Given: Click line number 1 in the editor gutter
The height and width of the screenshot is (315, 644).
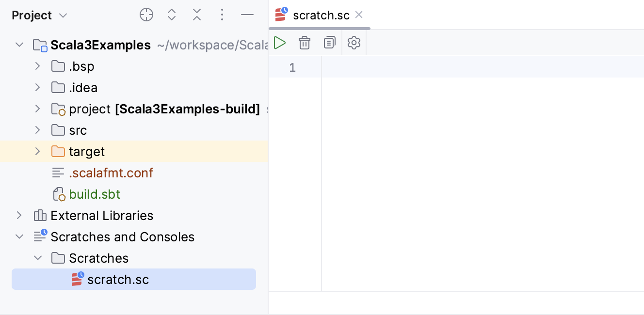Looking at the screenshot, I should pyautogui.click(x=292, y=67).
